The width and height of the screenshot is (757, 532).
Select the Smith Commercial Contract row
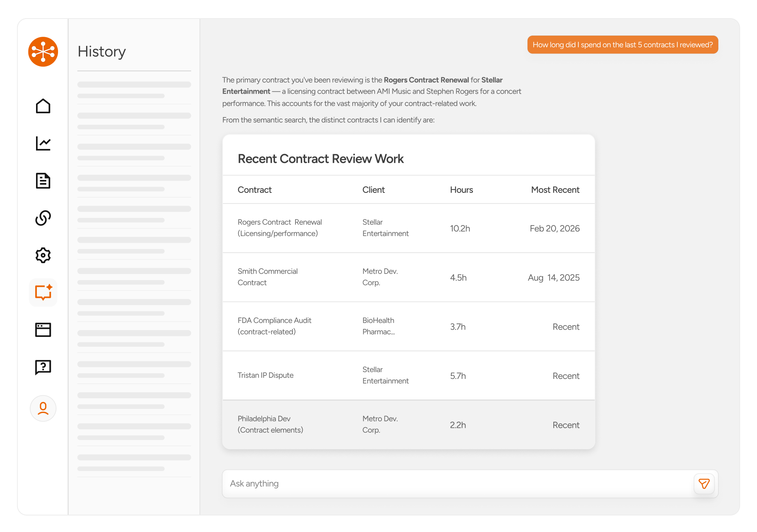point(408,277)
